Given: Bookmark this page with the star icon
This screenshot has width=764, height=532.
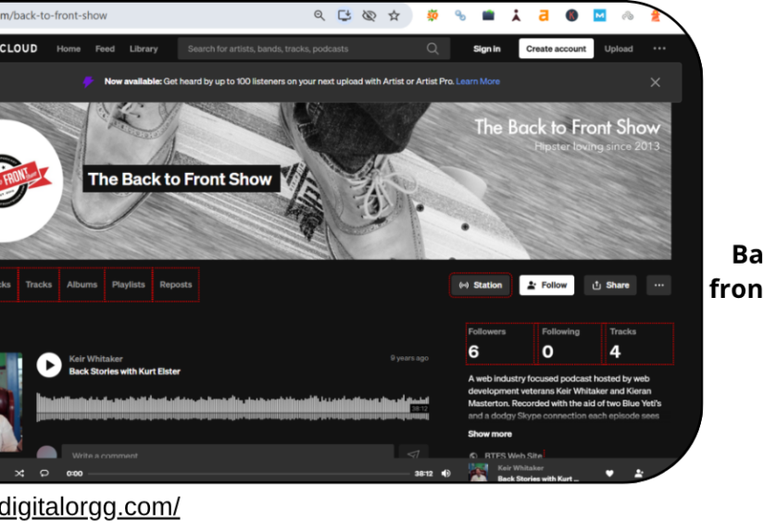Looking at the screenshot, I should (x=395, y=16).
